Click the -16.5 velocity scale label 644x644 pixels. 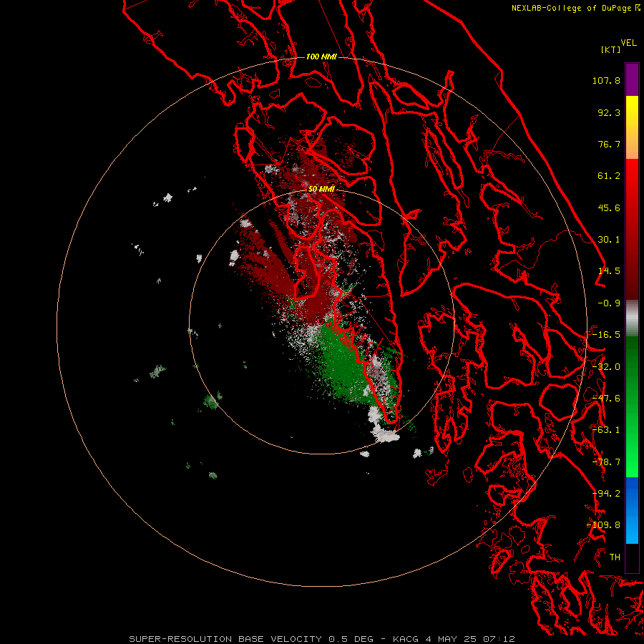click(x=606, y=335)
